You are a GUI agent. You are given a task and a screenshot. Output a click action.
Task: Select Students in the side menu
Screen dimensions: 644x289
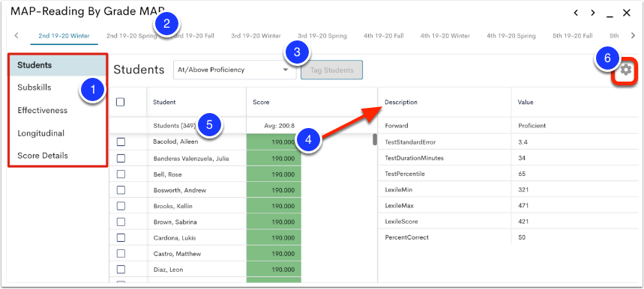[58, 65]
